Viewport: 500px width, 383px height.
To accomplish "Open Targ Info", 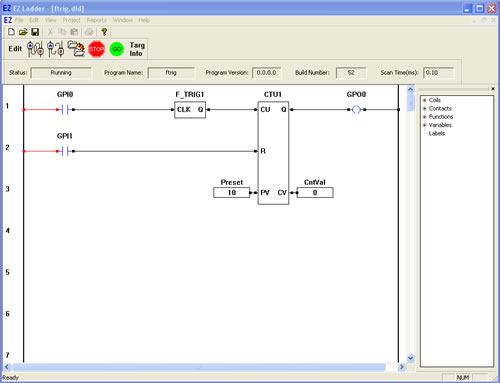I will (137, 49).
